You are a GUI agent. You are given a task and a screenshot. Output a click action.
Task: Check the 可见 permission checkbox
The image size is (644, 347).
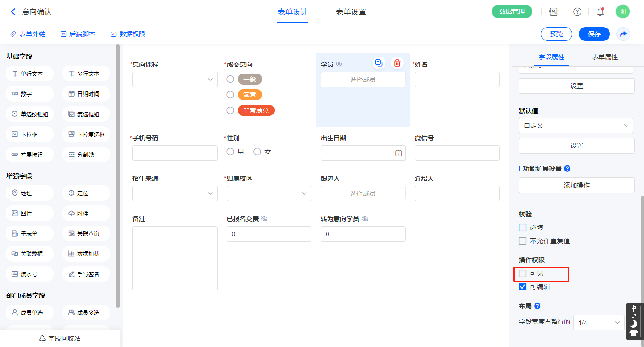(523, 273)
